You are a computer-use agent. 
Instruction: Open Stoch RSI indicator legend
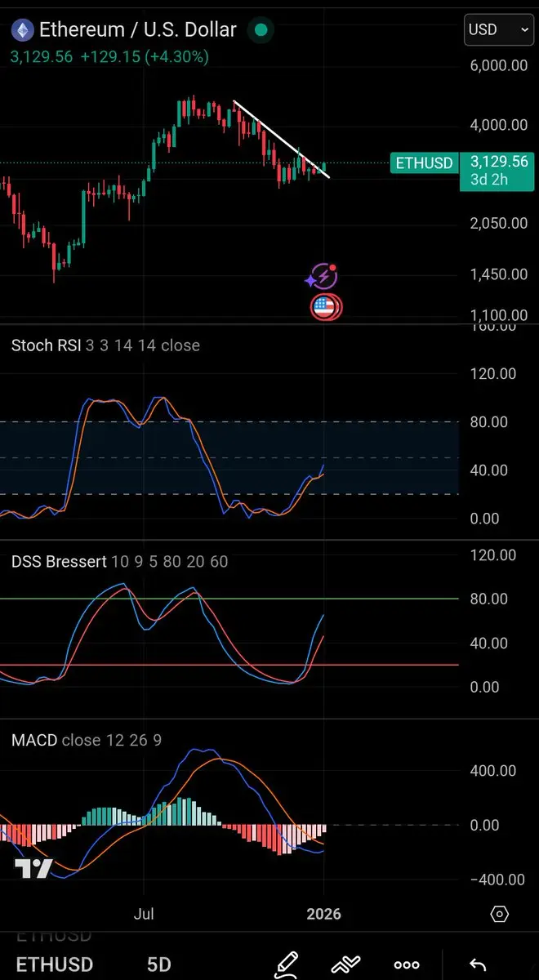[x=105, y=345]
